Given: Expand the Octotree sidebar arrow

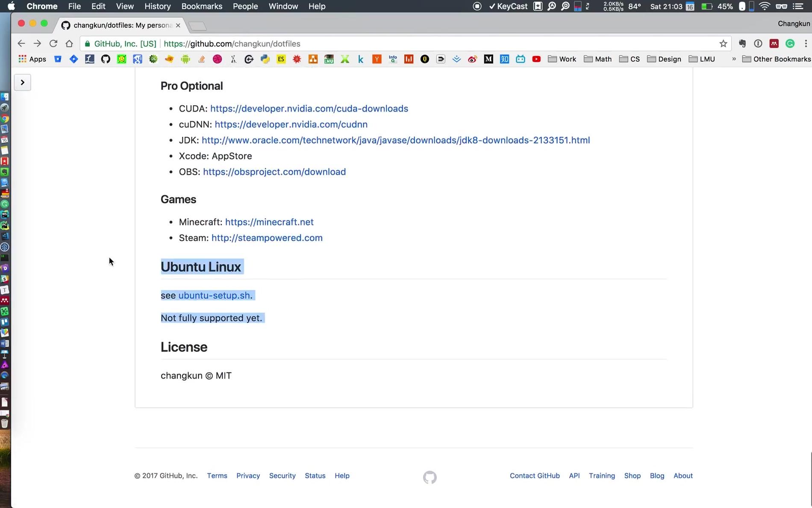Looking at the screenshot, I should 22,82.
